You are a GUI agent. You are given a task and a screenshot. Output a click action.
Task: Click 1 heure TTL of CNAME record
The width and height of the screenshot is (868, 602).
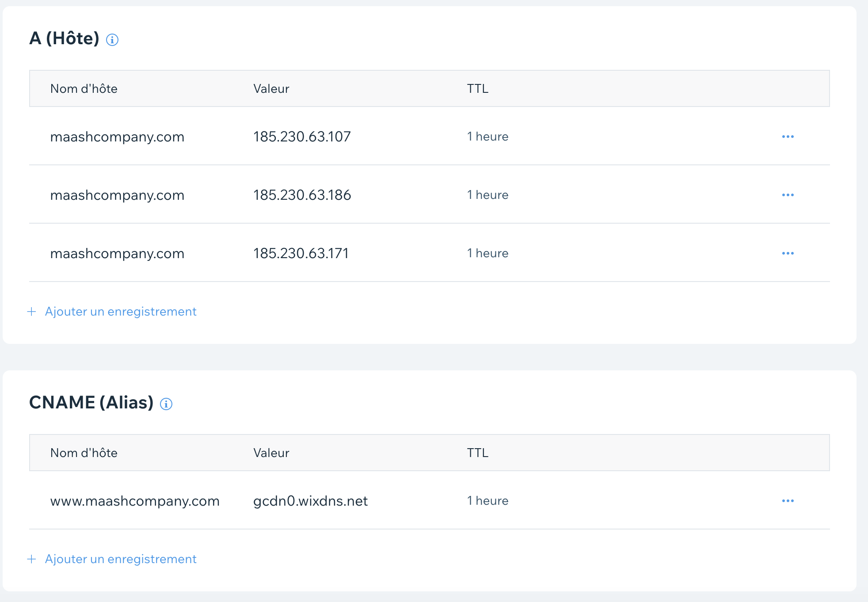488,501
